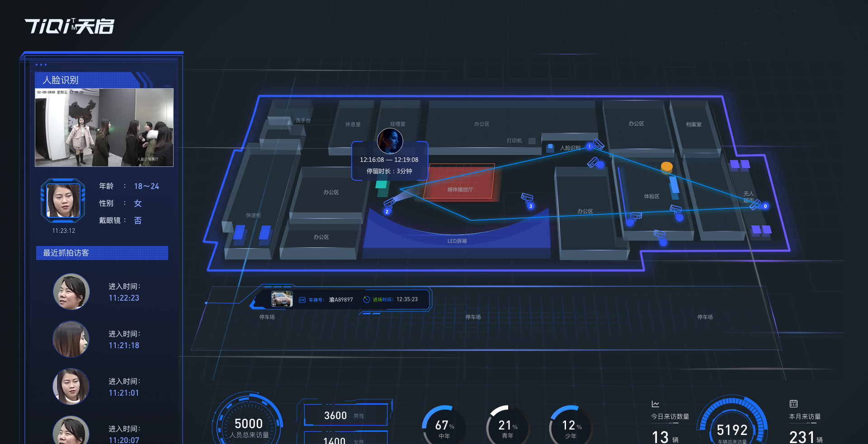Click the 休息室 room label
Screen dimensions: 868x444
[353, 124]
